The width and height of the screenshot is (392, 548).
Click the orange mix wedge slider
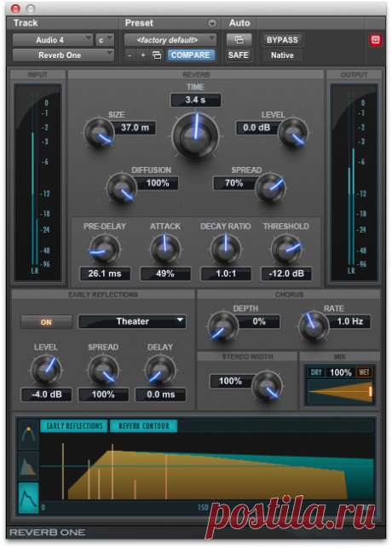[x=340, y=391]
